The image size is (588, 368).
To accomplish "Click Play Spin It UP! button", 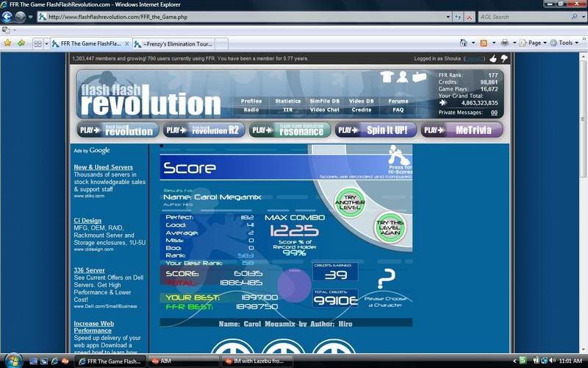I will click(x=376, y=130).
